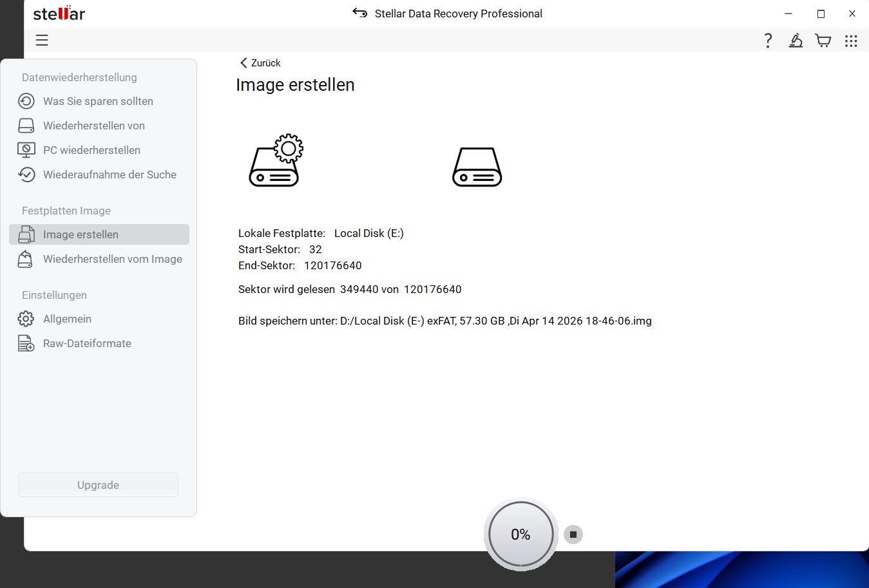Click the 'Bild speichern unter' save path text
This screenshot has height=588, width=869.
coord(445,321)
